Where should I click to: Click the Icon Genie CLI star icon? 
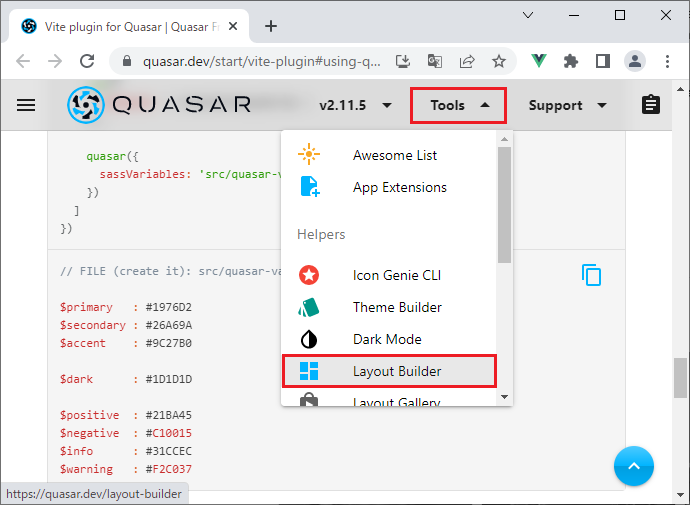tap(309, 275)
